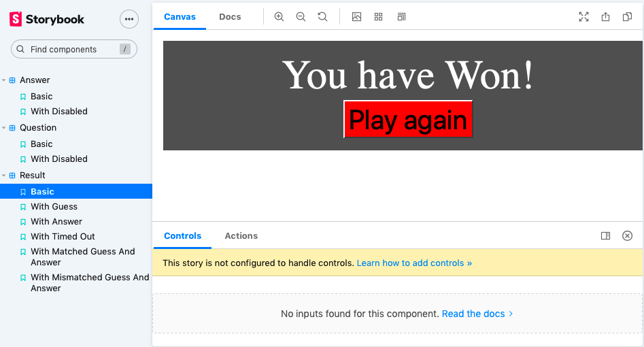This screenshot has height=347, width=644.
Task: Copy the canvas link icon
Action: pos(627,17)
